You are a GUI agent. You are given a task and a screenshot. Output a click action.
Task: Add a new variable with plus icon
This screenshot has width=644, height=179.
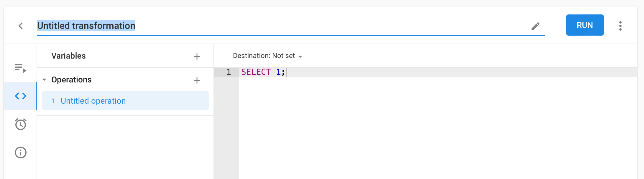pyautogui.click(x=197, y=57)
